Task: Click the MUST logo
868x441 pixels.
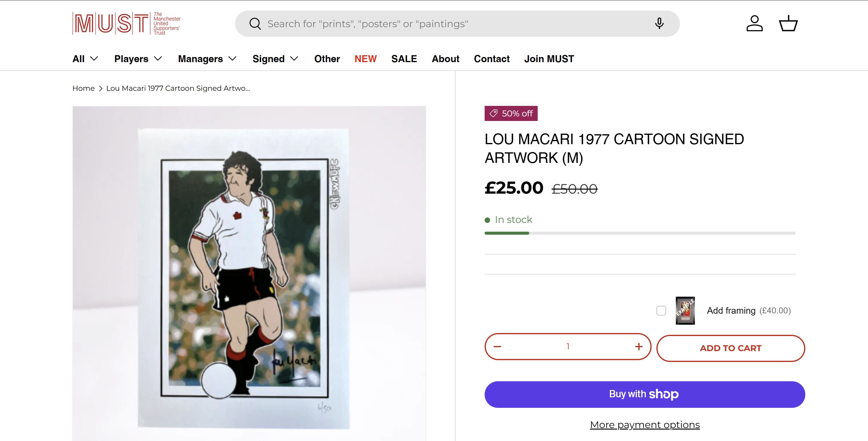Action: [x=126, y=24]
